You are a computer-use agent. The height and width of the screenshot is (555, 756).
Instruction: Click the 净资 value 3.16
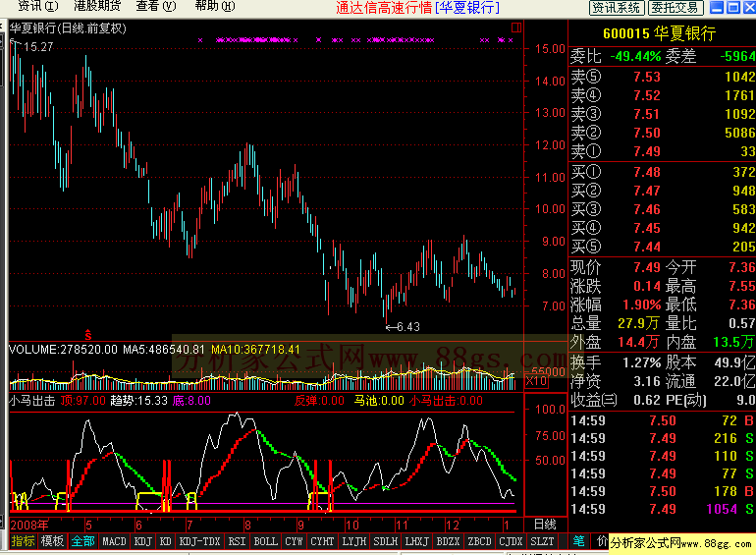(647, 381)
